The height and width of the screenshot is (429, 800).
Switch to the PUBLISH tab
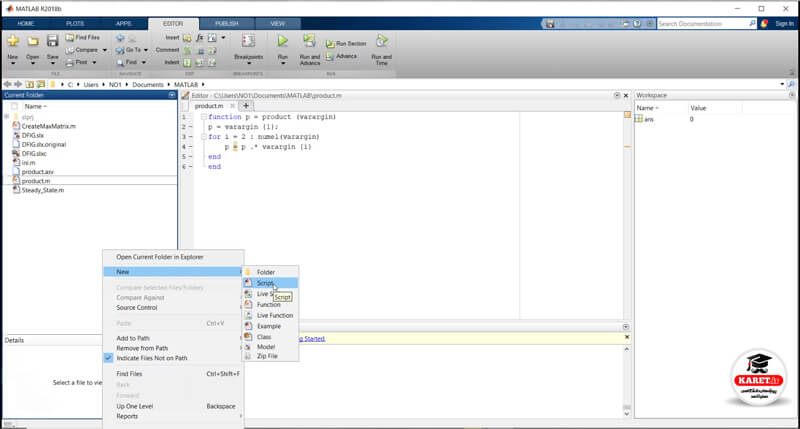pos(227,23)
